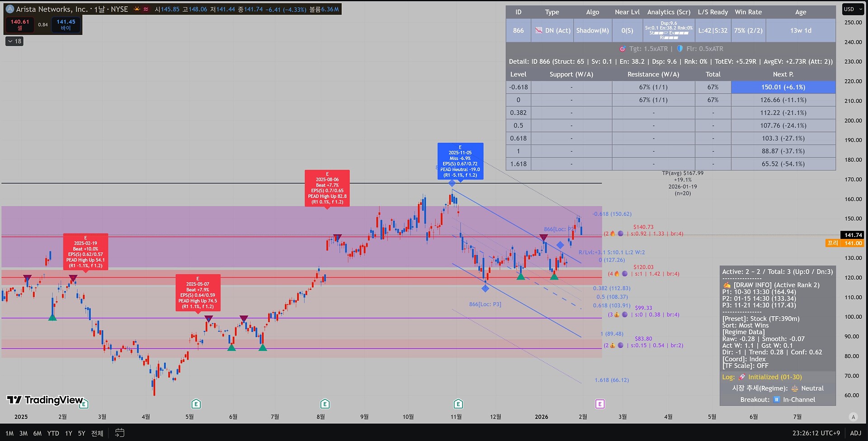
Task: Open the 23:26:12 UTC+9 timezone menu
Action: tap(816, 433)
